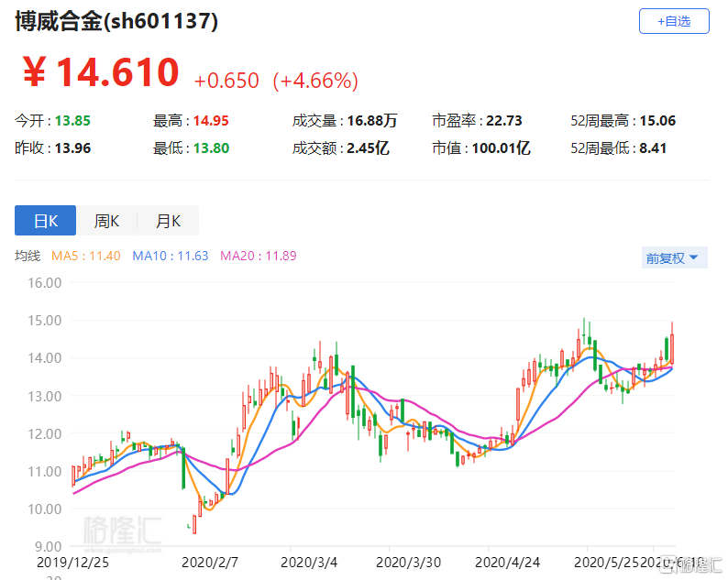
Task: Click 市值 value 100.01亿
Action: (502, 148)
